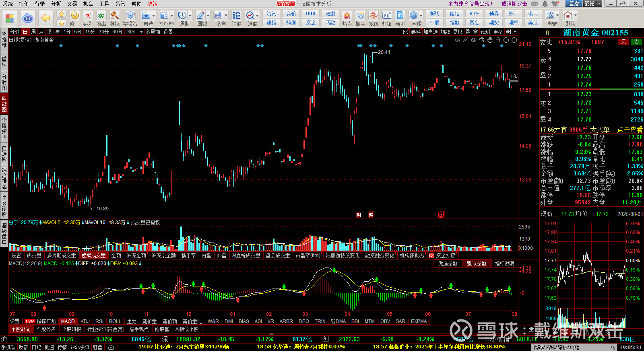Select the hand pan tool on chart

point(490,40)
